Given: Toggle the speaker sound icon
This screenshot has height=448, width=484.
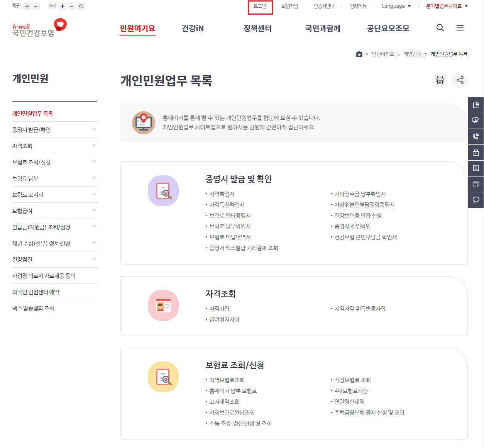Looking at the screenshot, I should click(x=81, y=6).
